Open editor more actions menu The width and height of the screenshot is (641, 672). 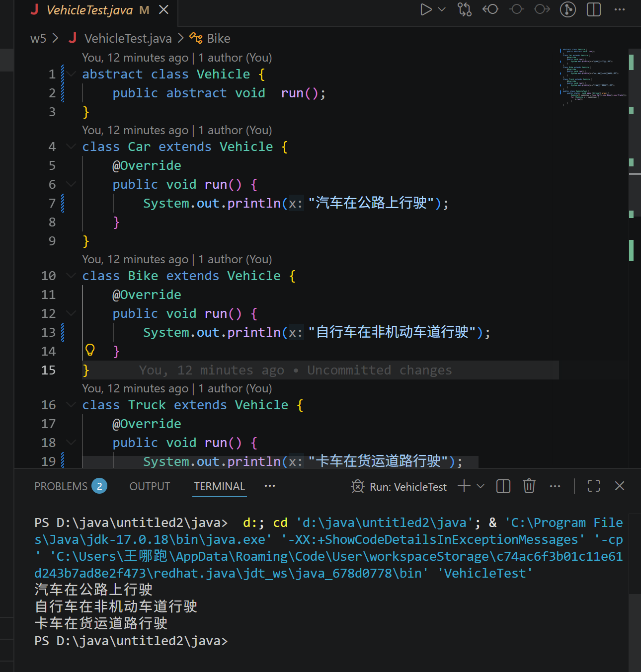click(x=620, y=9)
